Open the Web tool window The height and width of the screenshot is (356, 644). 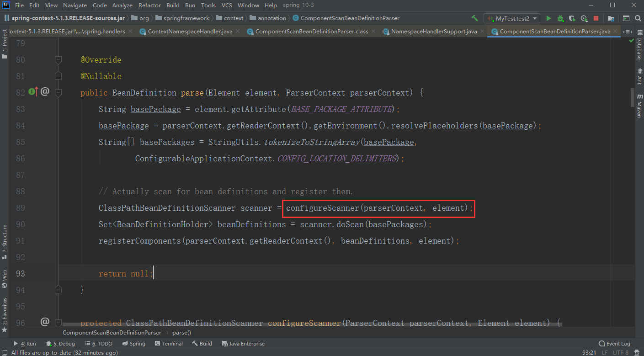tap(5, 279)
